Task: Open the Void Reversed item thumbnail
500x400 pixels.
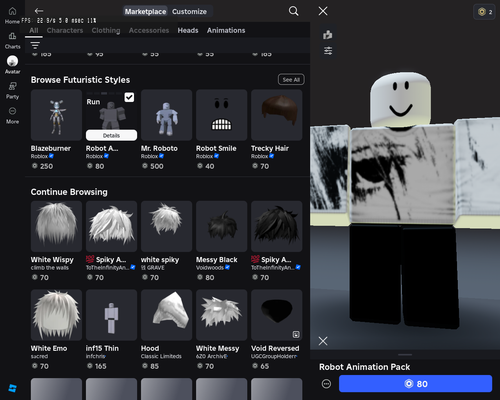Action: click(x=277, y=315)
